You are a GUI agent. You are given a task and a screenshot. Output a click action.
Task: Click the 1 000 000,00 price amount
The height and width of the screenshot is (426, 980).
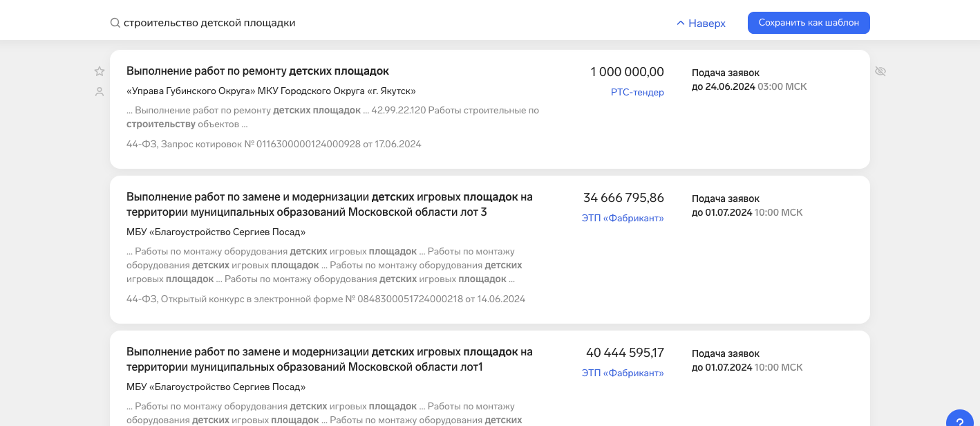click(627, 72)
